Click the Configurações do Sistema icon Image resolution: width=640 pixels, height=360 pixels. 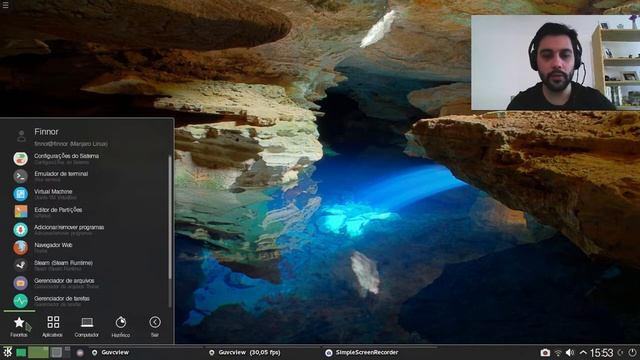(20, 158)
